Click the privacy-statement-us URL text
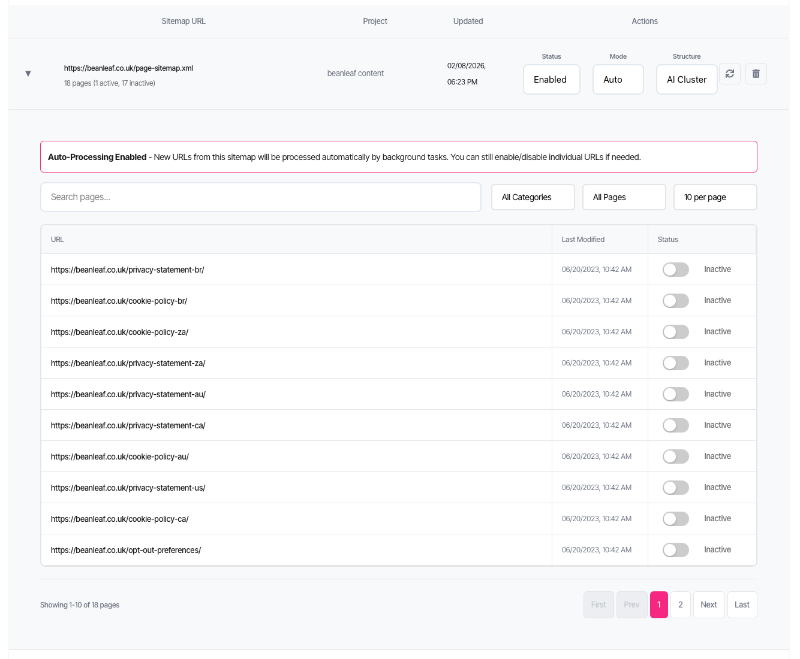 coord(128,488)
